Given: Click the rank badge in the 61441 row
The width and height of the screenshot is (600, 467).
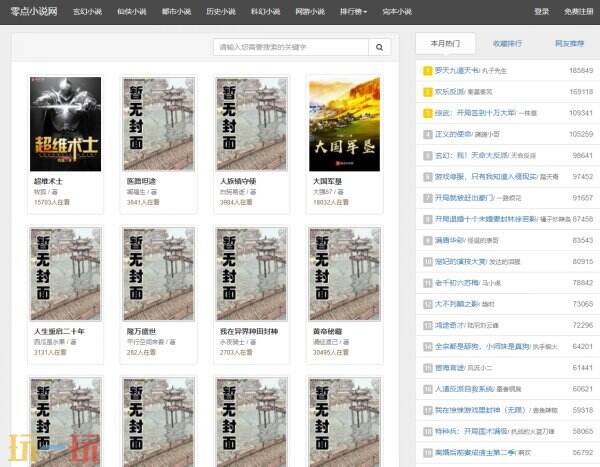Looking at the screenshot, I should click(x=427, y=368).
